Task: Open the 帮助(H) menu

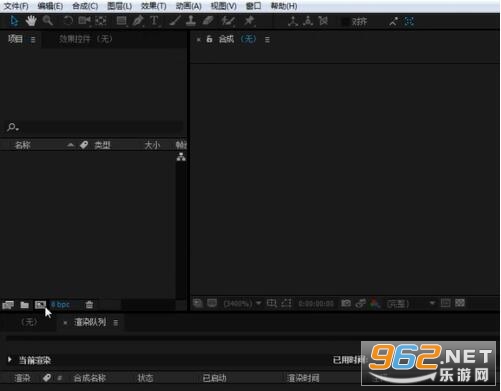Action: coord(284,6)
